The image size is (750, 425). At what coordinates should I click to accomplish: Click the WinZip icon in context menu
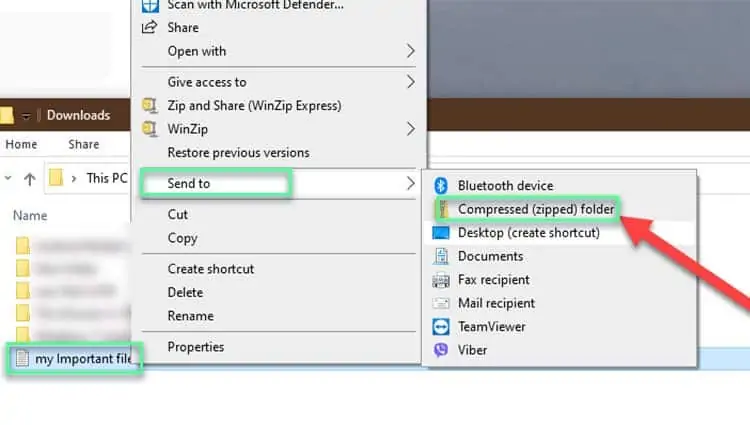[151, 129]
